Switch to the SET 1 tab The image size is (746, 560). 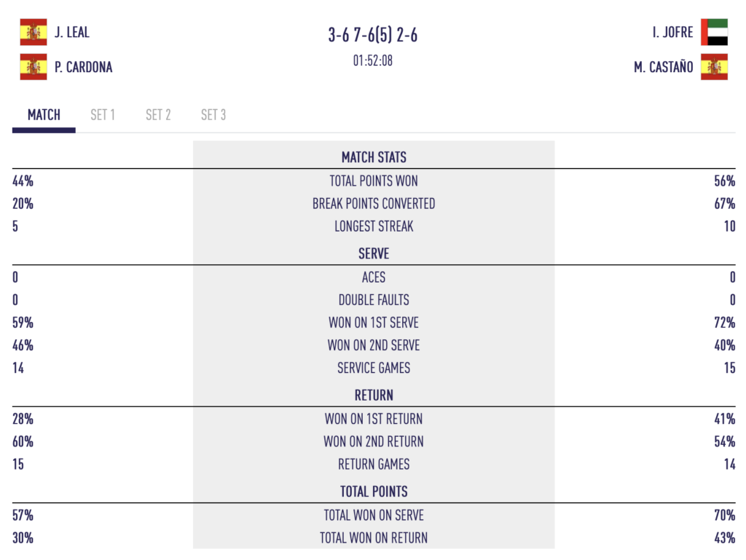pyautogui.click(x=103, y=115)
